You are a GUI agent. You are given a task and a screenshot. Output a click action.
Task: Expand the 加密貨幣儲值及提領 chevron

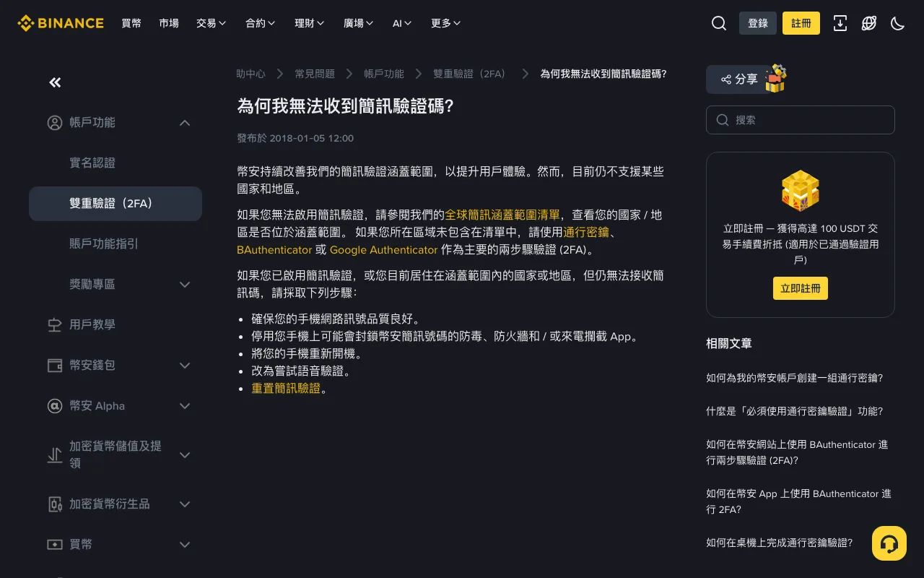185,455
